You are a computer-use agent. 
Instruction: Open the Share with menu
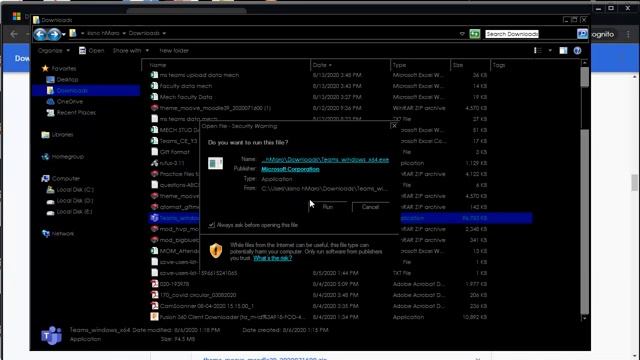[x=131, y=51]
